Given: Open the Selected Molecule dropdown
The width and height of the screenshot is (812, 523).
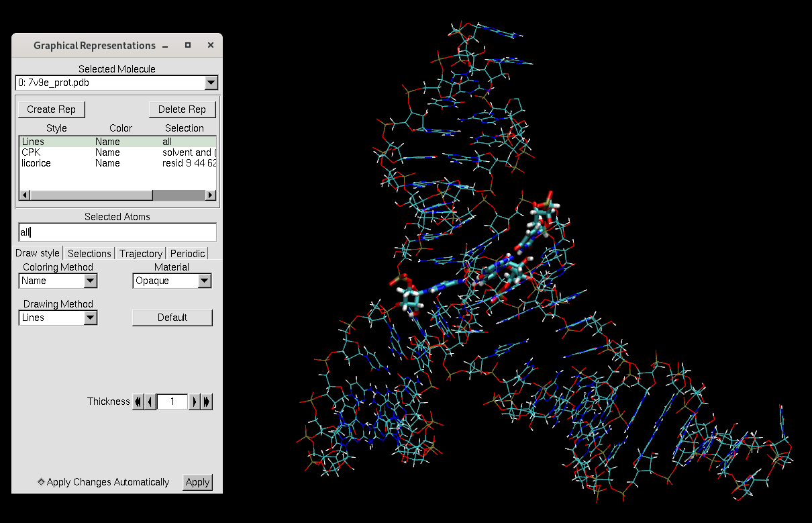Looking at the screenshot, I should [211, 83].
